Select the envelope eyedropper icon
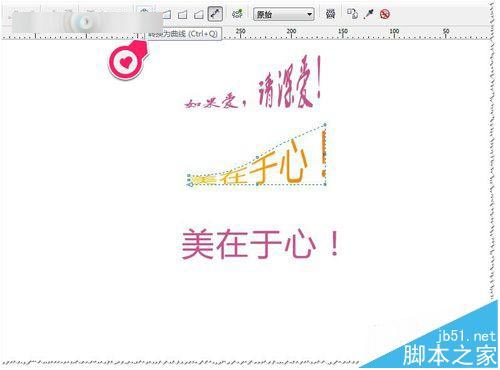The width and height of the screenshot is (500, 370). coord(369,14)
